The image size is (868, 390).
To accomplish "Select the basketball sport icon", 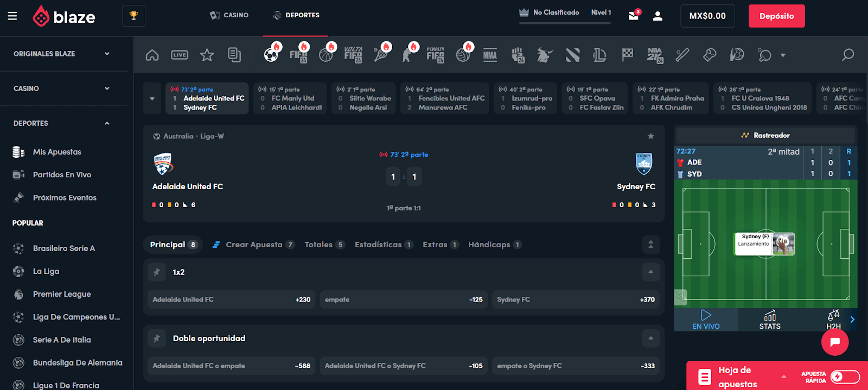I will (x=326, y=54).
